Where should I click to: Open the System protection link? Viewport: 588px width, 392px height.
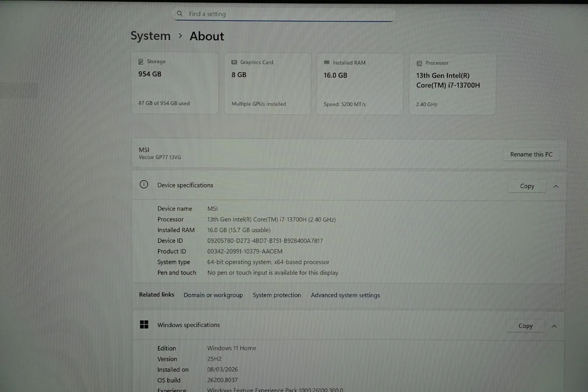pyautogui.click(x=277, y=295)
